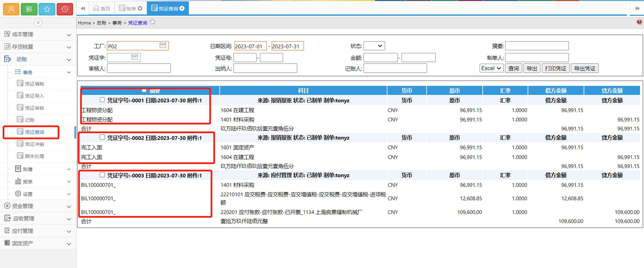Screen dimensions: 644x268
Task: Click 事务 in the breadcrumb
Action: point(117,23)
